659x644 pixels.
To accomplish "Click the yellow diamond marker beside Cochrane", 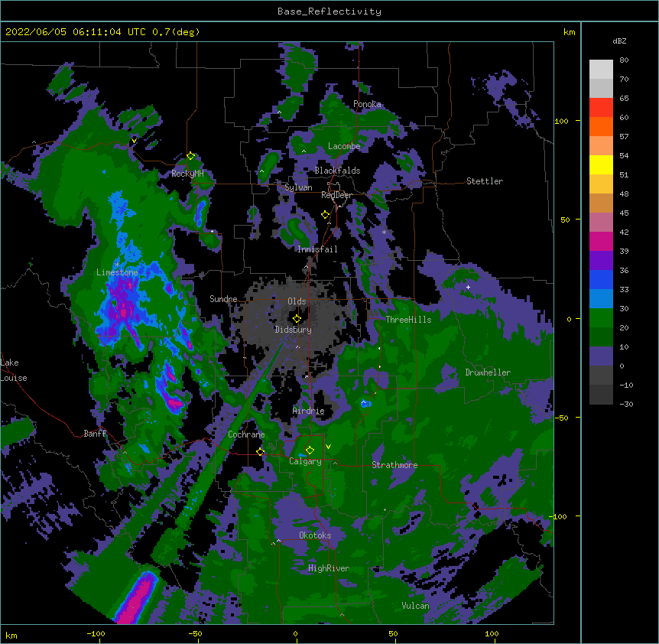I will (x=260, y=452).
